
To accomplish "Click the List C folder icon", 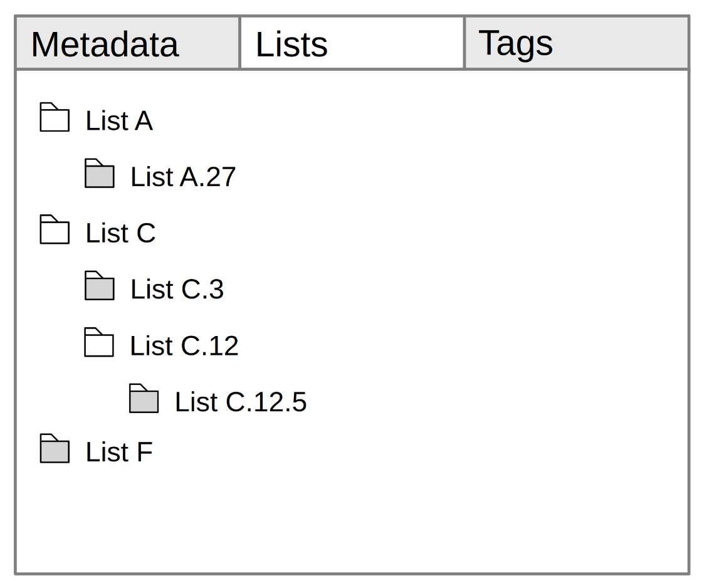I will pyautogui.click(x=55, y=230).
